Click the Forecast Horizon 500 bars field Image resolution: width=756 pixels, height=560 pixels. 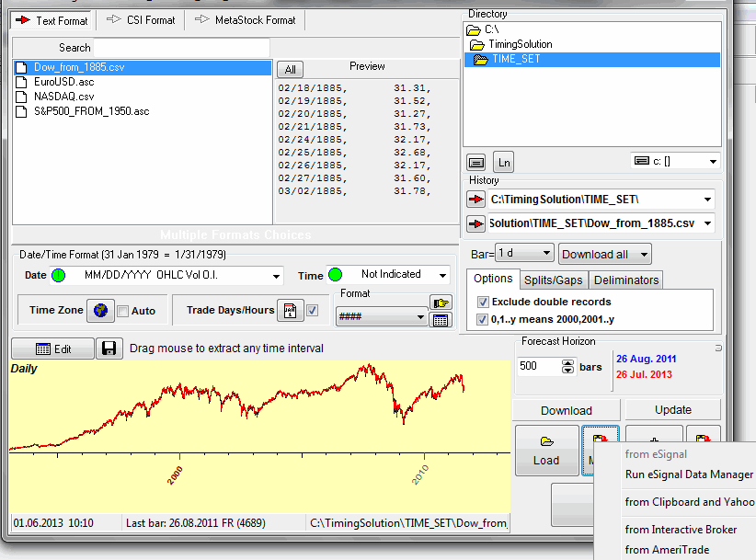tap(540, 366)
